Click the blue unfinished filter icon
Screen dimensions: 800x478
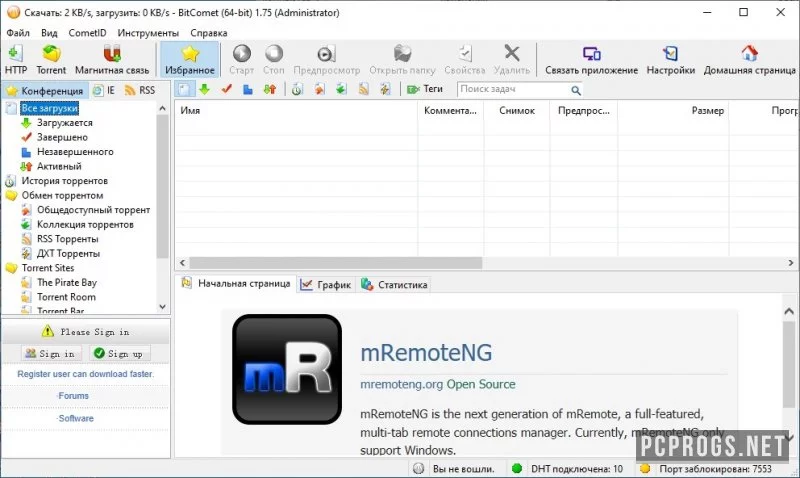click(x=248, y=89)
